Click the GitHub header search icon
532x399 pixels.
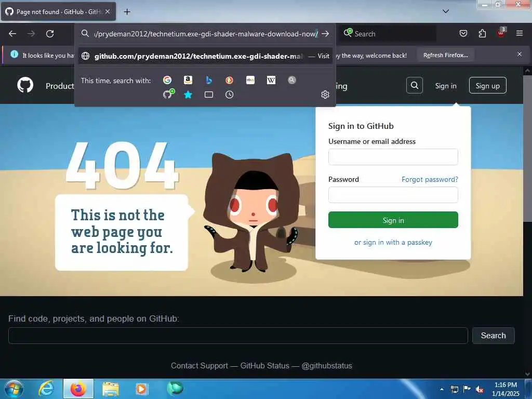tap(414, 85)
